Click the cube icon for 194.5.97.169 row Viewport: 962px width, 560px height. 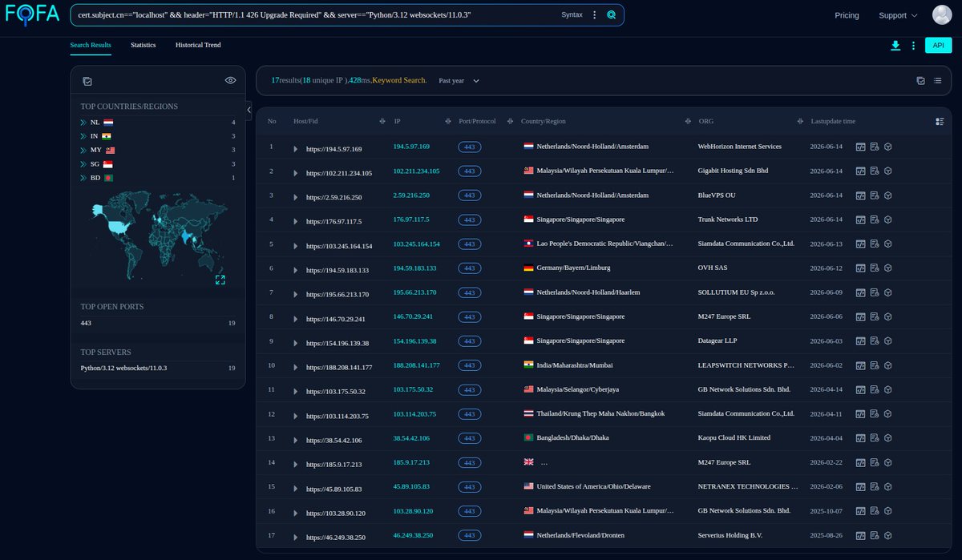coord(888,147)
